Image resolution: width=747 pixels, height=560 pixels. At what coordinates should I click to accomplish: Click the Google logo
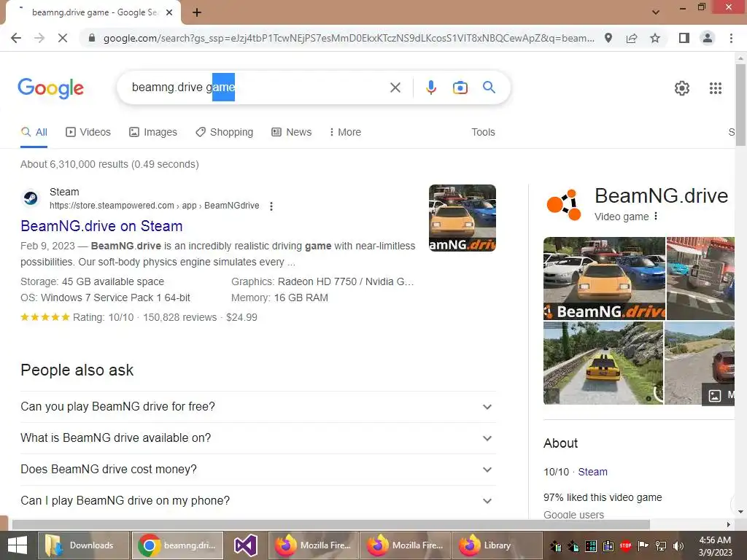50,88
